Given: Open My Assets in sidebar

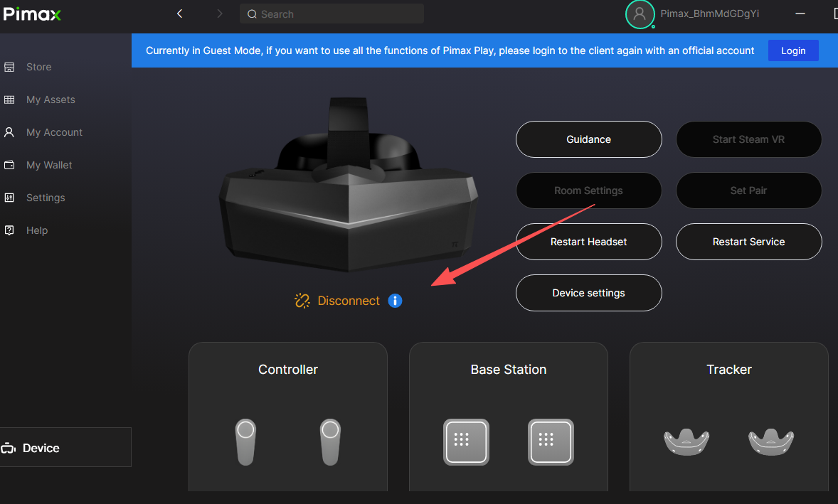Looking at the screenshot, I should [51, 100].
